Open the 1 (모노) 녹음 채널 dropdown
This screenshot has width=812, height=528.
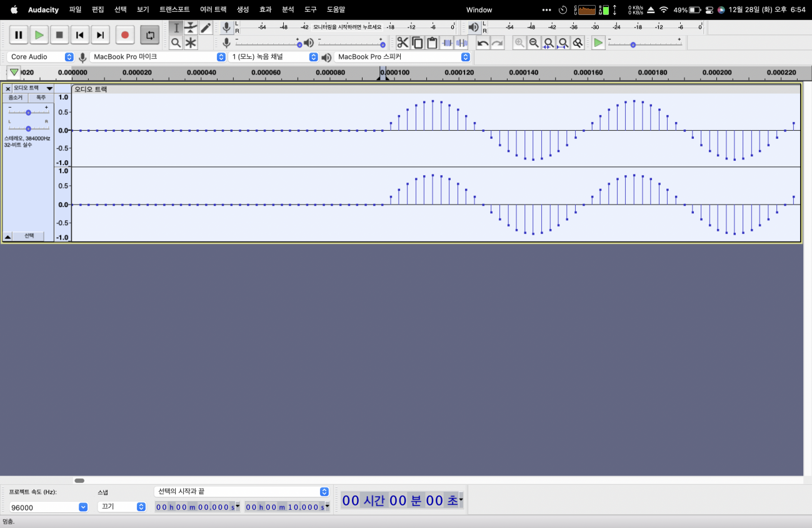(x=274, y=57)
